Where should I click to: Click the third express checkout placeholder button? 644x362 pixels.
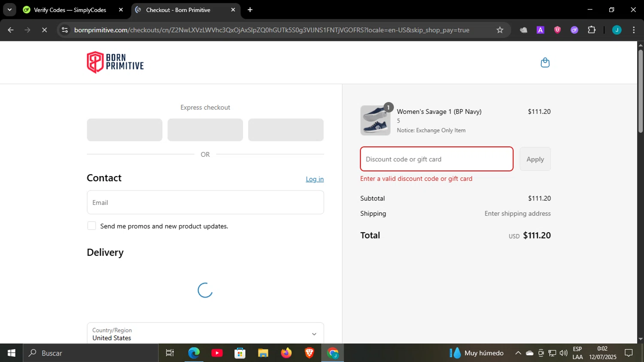[x=286, y=130]
